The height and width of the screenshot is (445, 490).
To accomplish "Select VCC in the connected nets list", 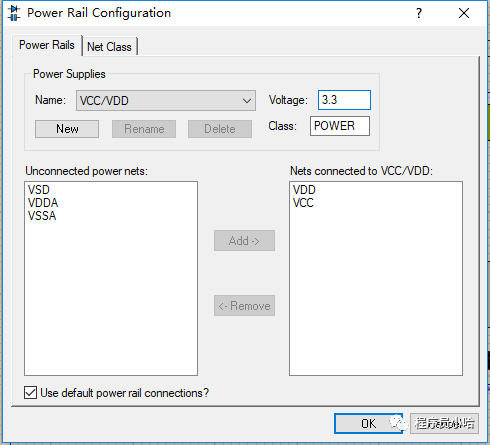I will click(303, 203).
